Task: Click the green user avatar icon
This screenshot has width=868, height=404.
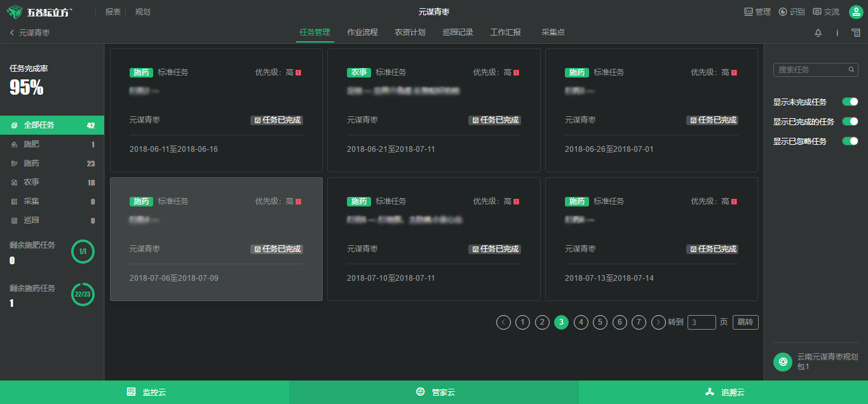Action: 856,12
